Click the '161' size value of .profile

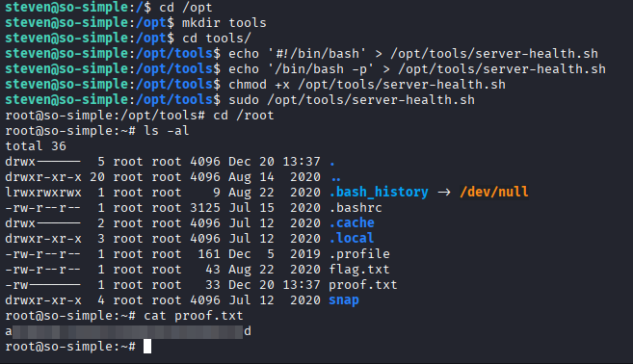coord(209,254)
